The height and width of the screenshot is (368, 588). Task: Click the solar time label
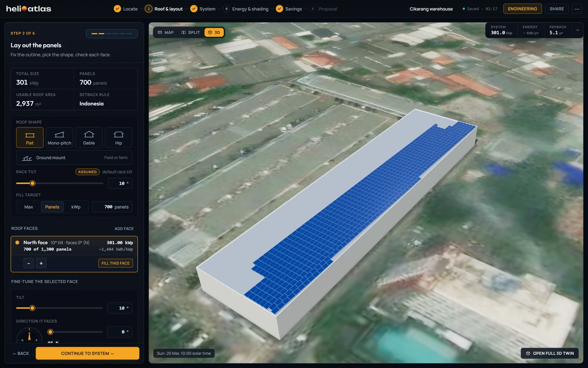184,353
